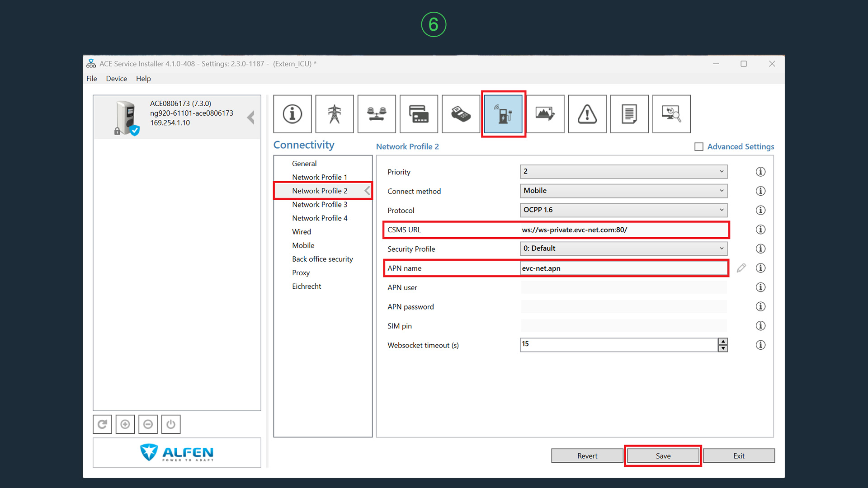
Task: Click the CSMS URL input field
Action: pyautogui.click(x=623, y=230)
